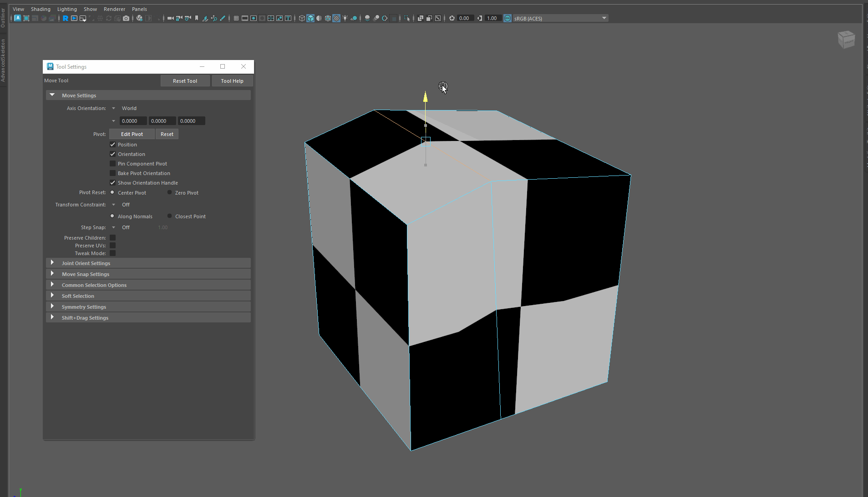Enable wireframe display mode icon
This screenshot has height=497, width=868.
click(302, 18)
